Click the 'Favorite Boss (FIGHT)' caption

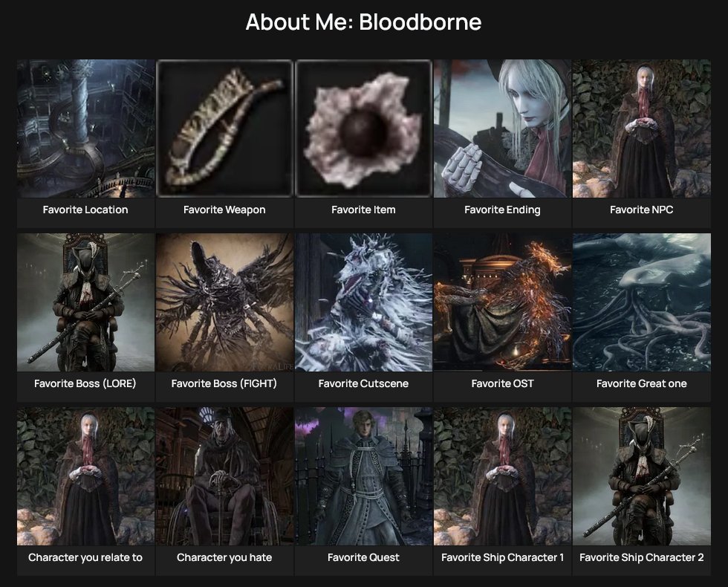[x=224, y=383]
